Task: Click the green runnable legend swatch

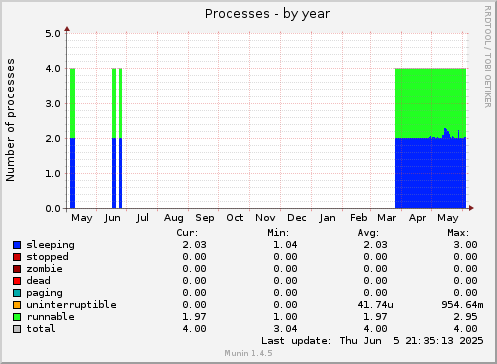Action: (17, 317)
